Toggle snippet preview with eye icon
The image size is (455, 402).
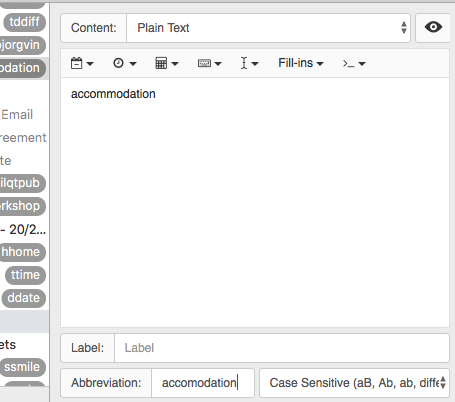(x=433, y=27)
